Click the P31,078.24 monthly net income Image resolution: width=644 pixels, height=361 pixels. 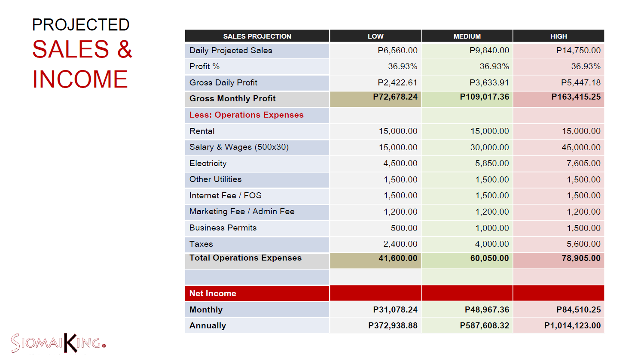pos(395,310)
